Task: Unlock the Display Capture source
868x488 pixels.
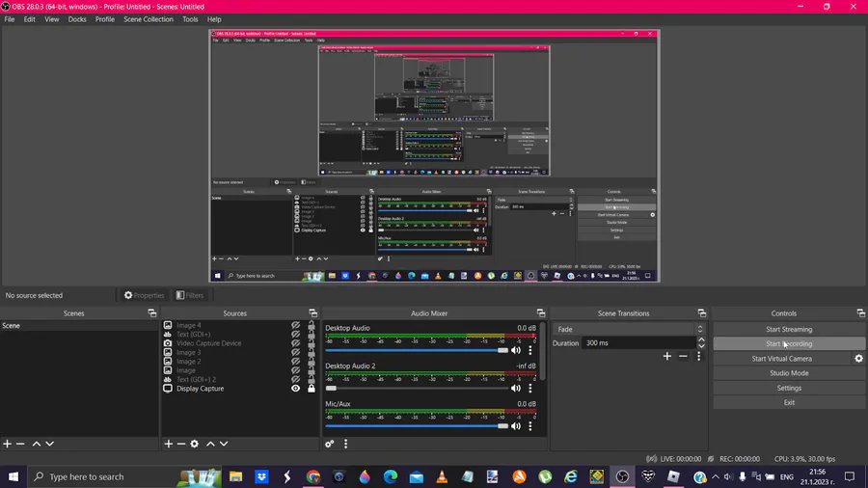Action: 312,389
